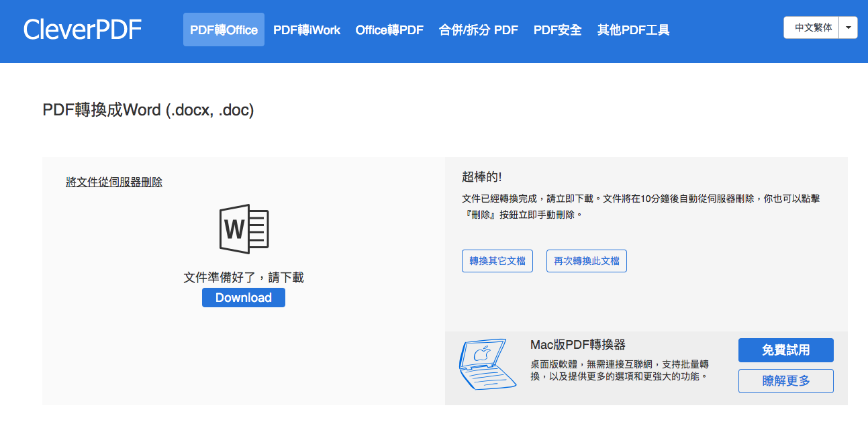Click 轉換其它文檔 button

[497, 261]
